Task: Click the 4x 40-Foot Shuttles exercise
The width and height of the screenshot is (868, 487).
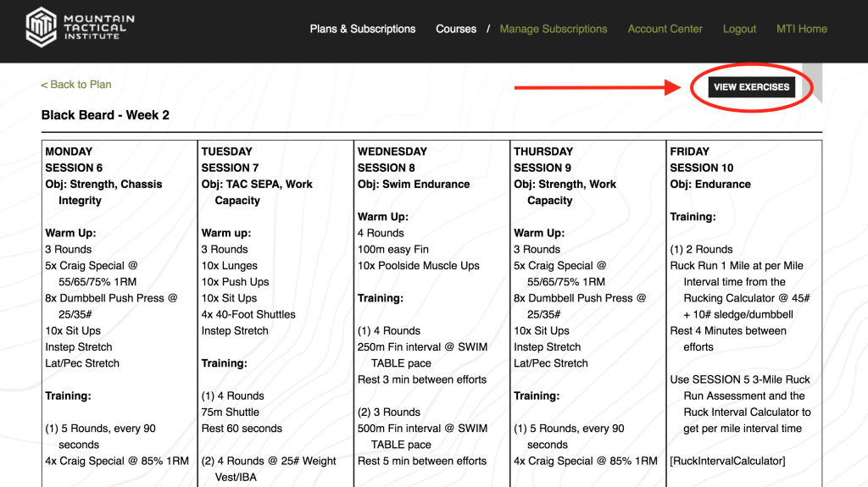Action: point(248,314)
